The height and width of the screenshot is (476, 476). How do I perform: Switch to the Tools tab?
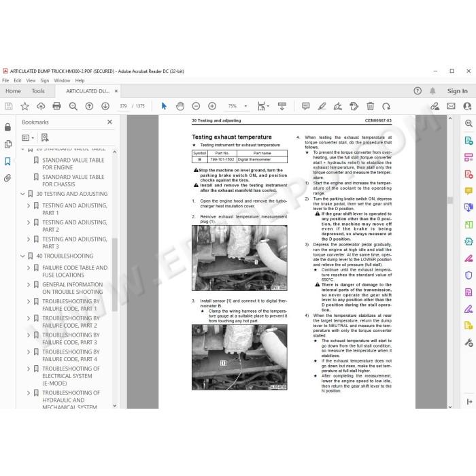38,90
